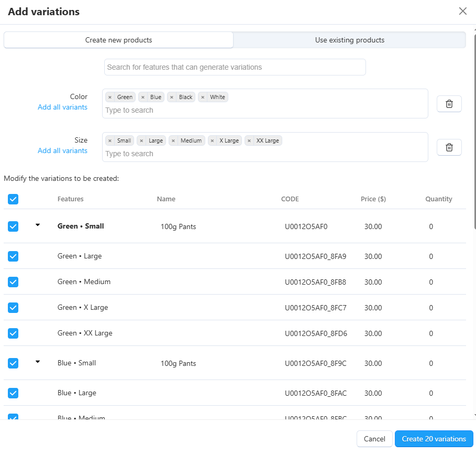Image resolution: width=476 pixels, height=455 pixels.
Task: Uncheck the Green • Medium variation
Action: pos(13,282)
